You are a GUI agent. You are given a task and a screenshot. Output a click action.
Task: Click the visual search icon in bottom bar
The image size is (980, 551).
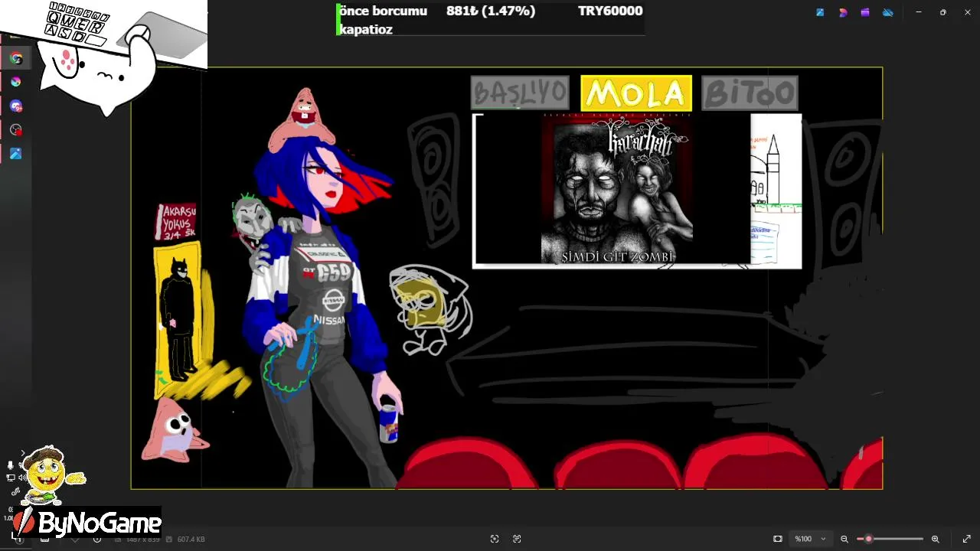coord(495,539)
